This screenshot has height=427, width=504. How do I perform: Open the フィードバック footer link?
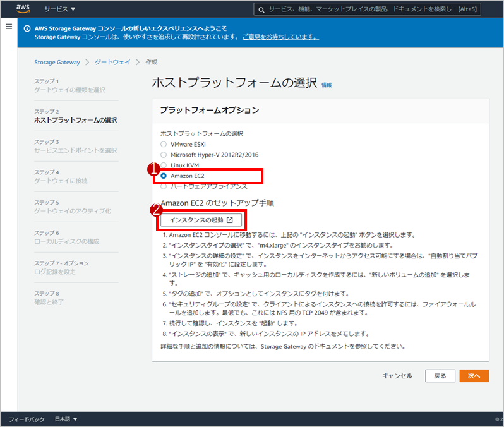[27, 419]
